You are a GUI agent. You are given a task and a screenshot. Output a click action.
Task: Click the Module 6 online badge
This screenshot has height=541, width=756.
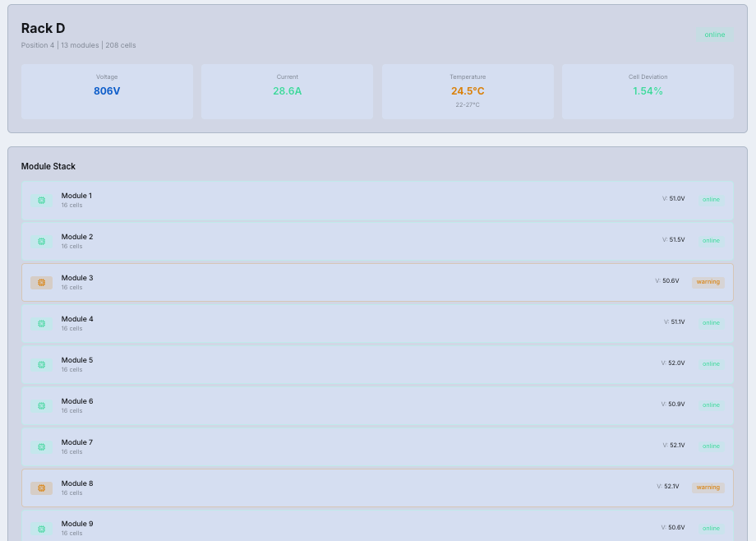tap(711, 405)
